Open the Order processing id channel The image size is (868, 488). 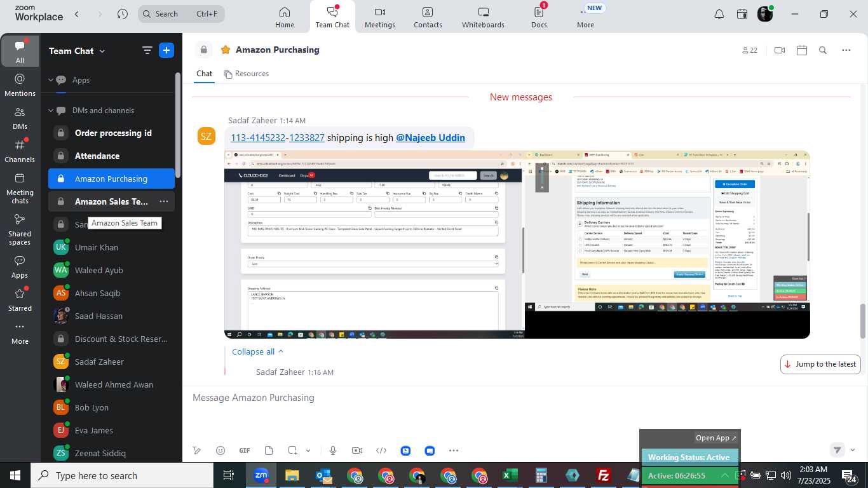pos(111,133)
